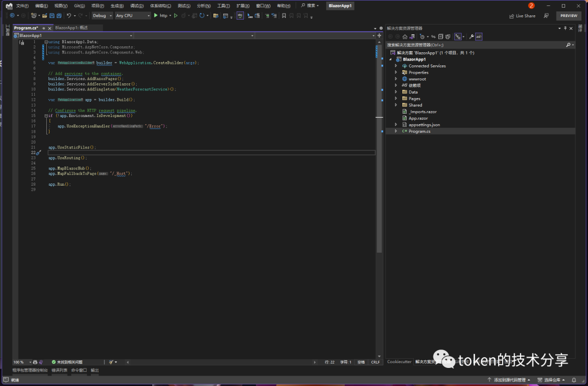
Task: Click the 搜索 box in title bar
Action: 310,5
